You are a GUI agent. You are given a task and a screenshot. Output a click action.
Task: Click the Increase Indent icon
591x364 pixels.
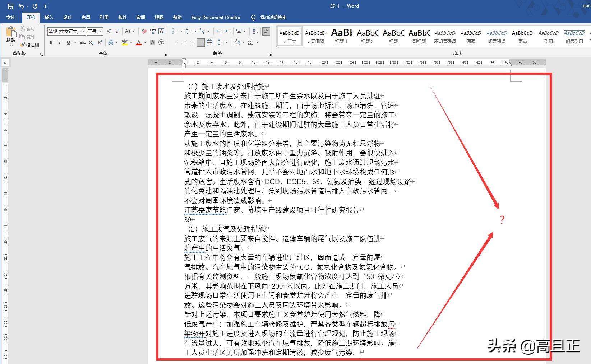227,31
